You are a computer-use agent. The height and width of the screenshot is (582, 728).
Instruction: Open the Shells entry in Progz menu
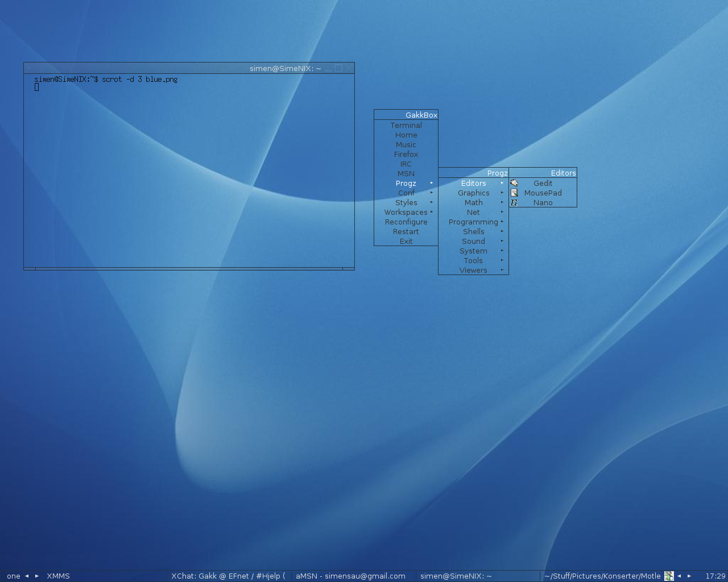point(473,231)
